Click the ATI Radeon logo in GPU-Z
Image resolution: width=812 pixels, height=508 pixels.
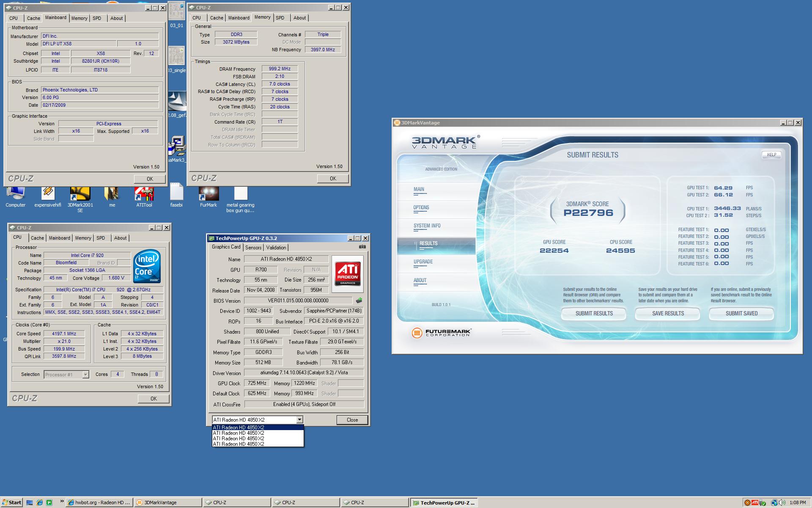click(x=348, y=274)
